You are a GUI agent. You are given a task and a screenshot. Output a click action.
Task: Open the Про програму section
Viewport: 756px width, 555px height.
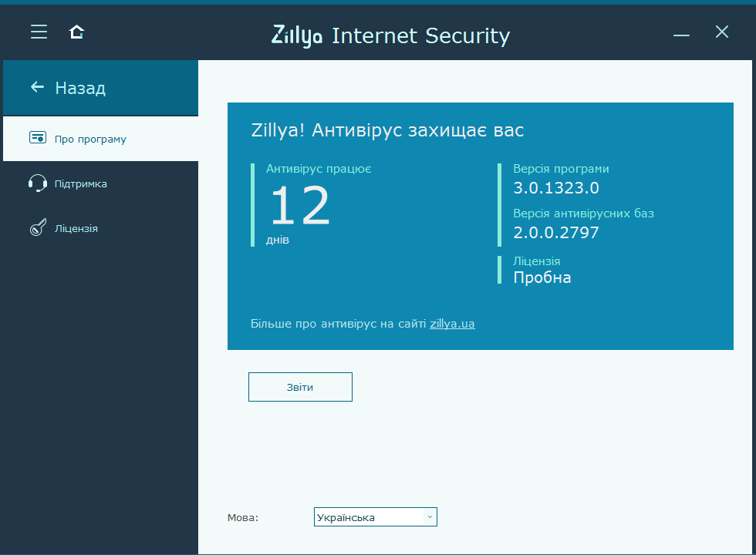101,139
